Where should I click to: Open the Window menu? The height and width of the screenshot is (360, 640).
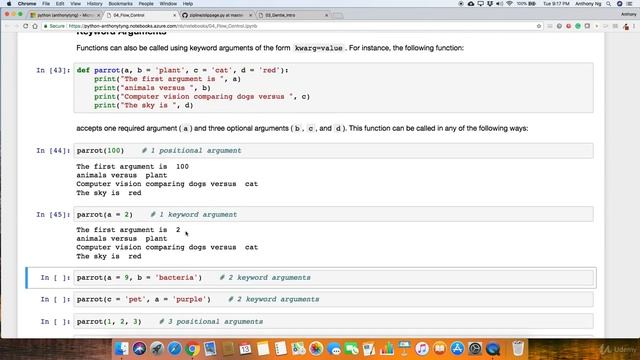(x=168, y=4)
